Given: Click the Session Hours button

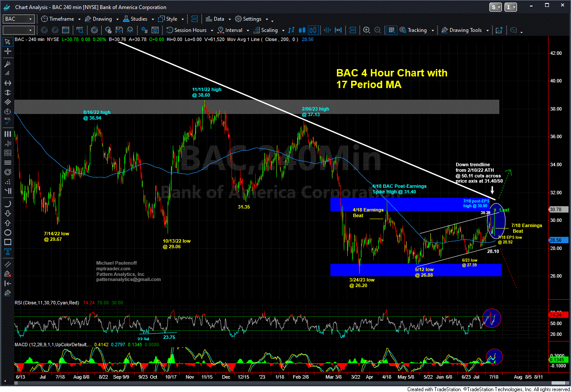Looking at the screenshot, I should tap(187, 30).
